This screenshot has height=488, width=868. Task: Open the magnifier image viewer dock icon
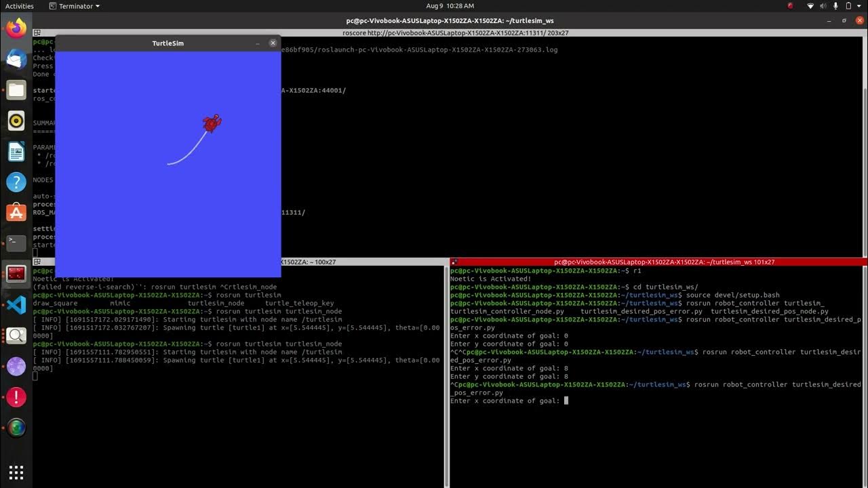click(x=16, y=335)
